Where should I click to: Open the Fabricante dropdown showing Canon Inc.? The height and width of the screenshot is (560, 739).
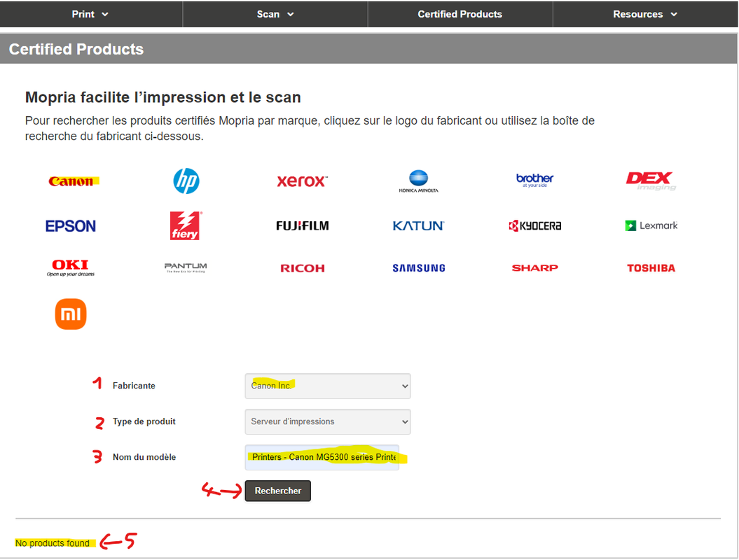(328, 386)
